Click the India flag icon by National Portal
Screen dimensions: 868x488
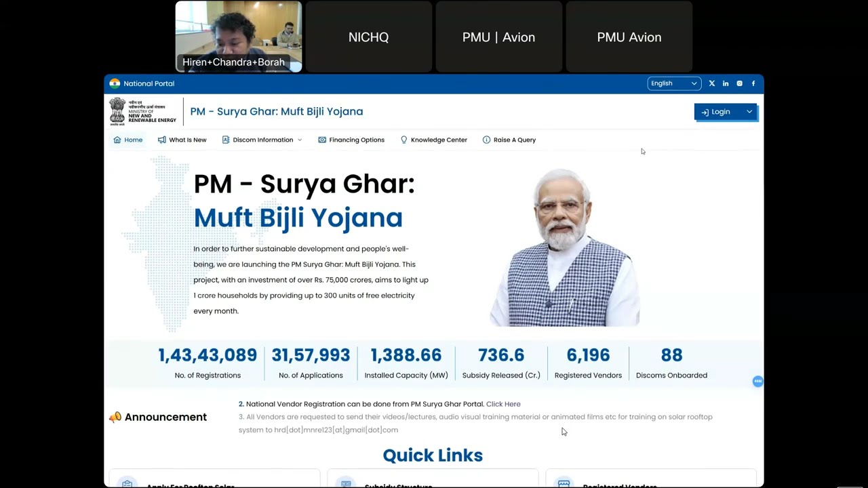pos(115,83)
